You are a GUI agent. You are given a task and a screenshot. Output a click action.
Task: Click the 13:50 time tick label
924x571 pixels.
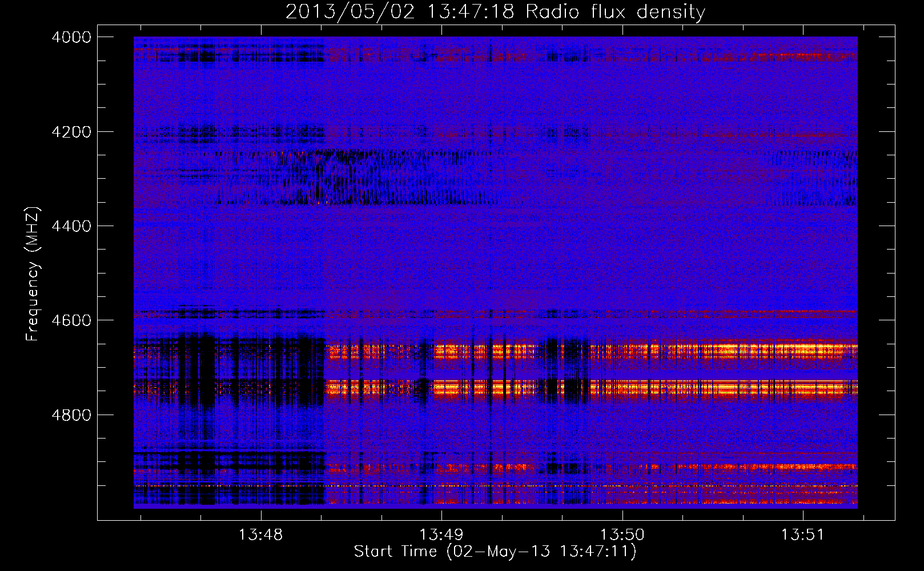pos(622,535)
